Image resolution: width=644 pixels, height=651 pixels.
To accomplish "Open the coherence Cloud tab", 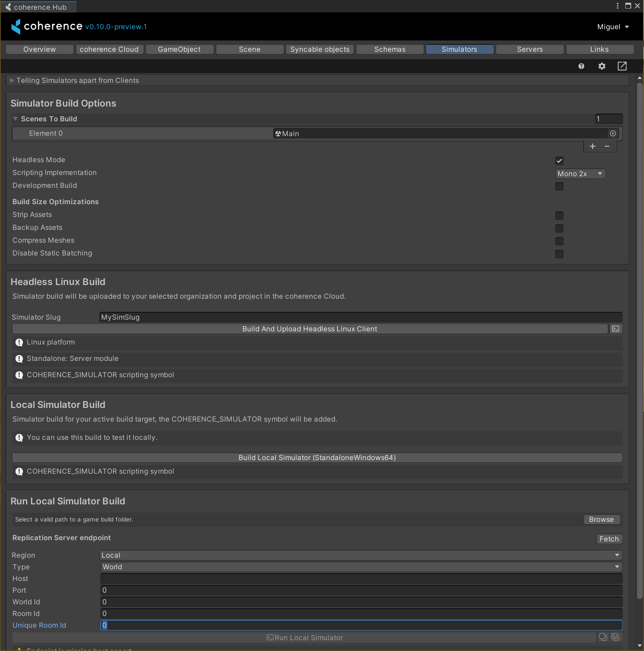I will pyautogui.click(x=109, y=49).
